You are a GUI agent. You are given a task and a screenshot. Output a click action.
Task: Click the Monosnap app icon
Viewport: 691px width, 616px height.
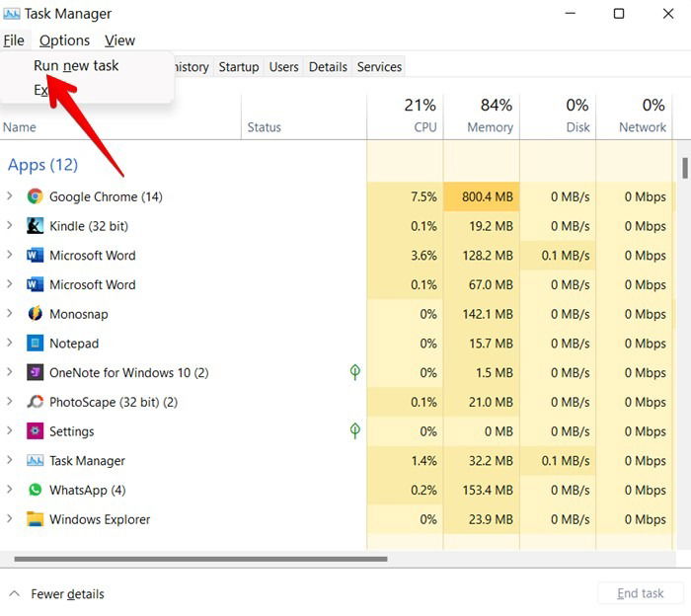coord(35,314)
